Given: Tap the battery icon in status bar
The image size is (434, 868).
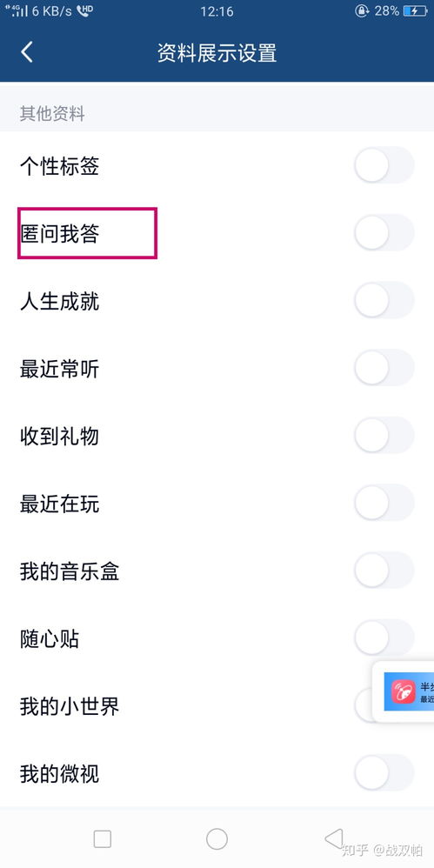Looking at the screenshot, I should tap(415, 11).
